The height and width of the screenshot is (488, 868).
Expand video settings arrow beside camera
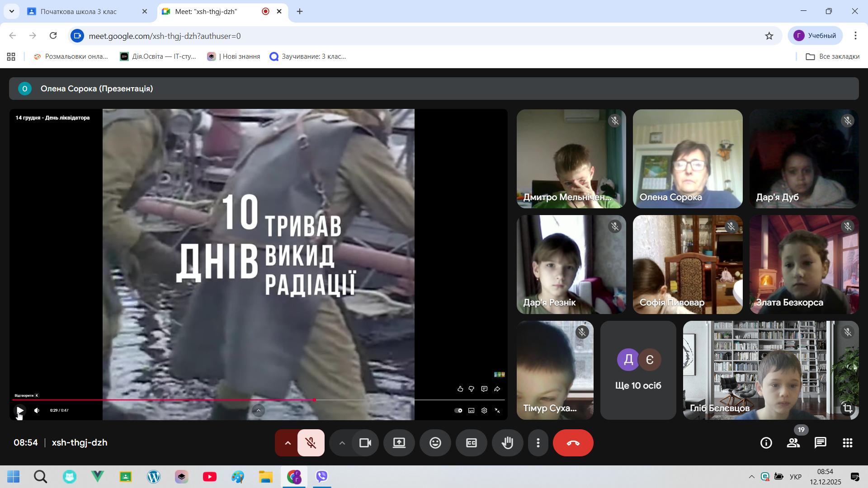[342, 443]
